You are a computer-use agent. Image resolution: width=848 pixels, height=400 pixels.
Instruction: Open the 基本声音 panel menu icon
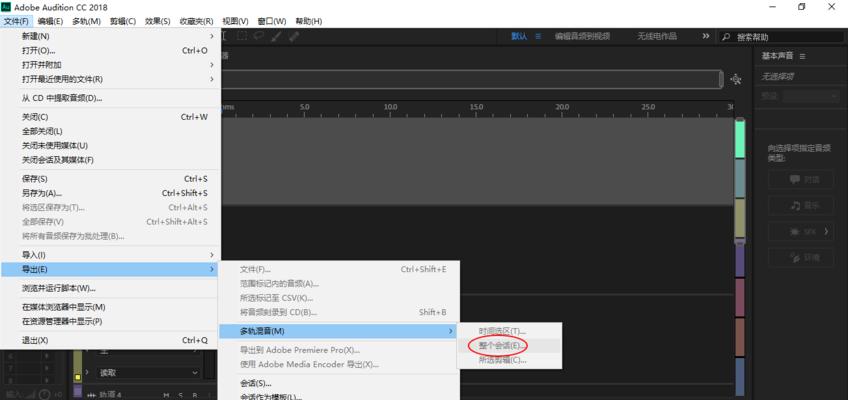(x=803, y=56)
